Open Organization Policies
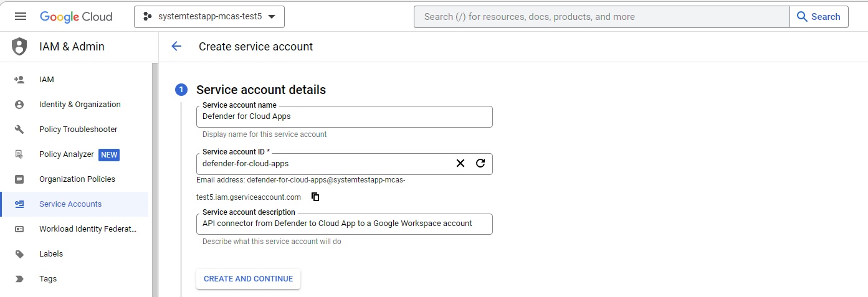The height and width of the screenshot is (297, 868). (77, 179)
